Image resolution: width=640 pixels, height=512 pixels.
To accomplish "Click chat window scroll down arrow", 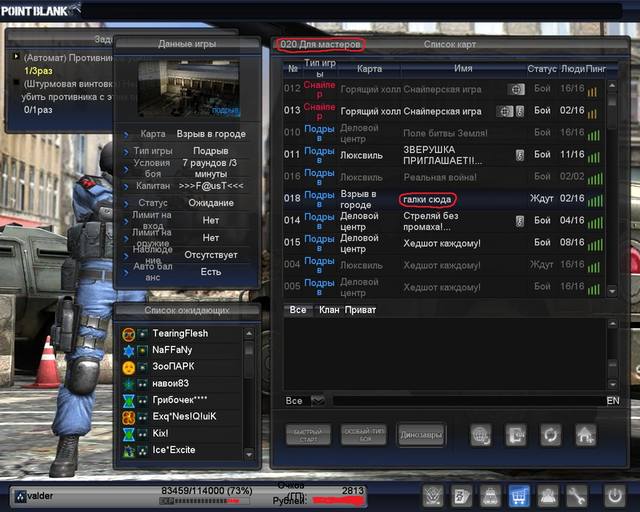I will click(x=612, y=384).
